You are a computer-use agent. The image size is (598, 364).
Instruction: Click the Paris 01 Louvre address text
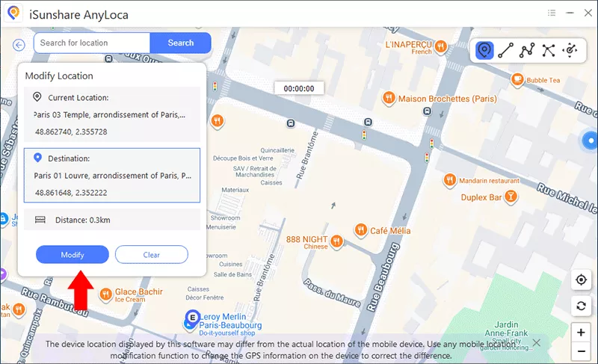click(113, 176)
